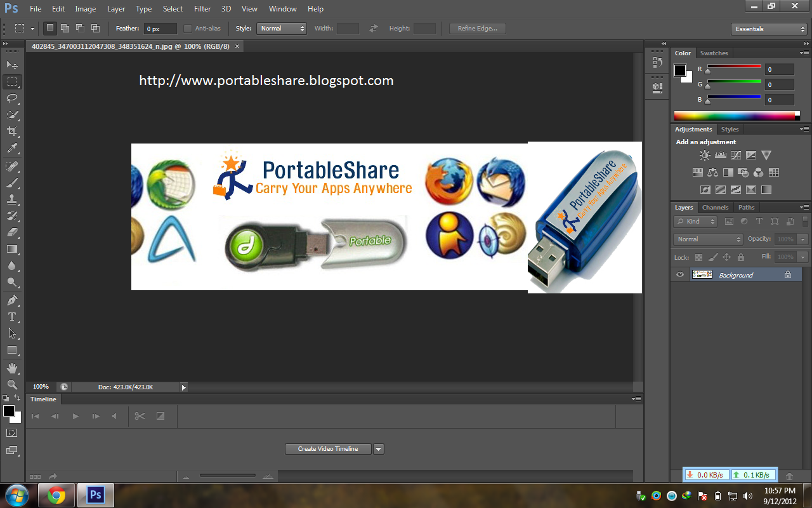The height and width of the screenshot is (508, 812).
Task: Add a Vibrance adjustment
Action: pos(766,155)
